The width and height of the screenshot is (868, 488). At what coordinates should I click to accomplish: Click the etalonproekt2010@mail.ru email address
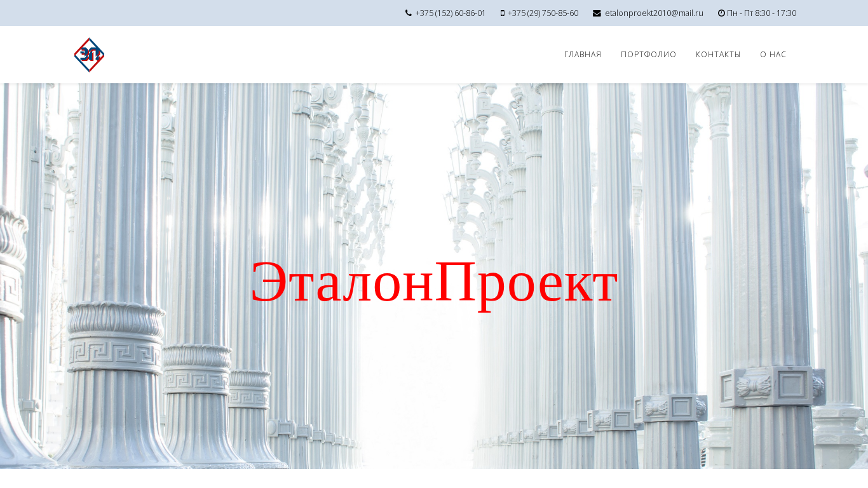click(x=654, y=13)
